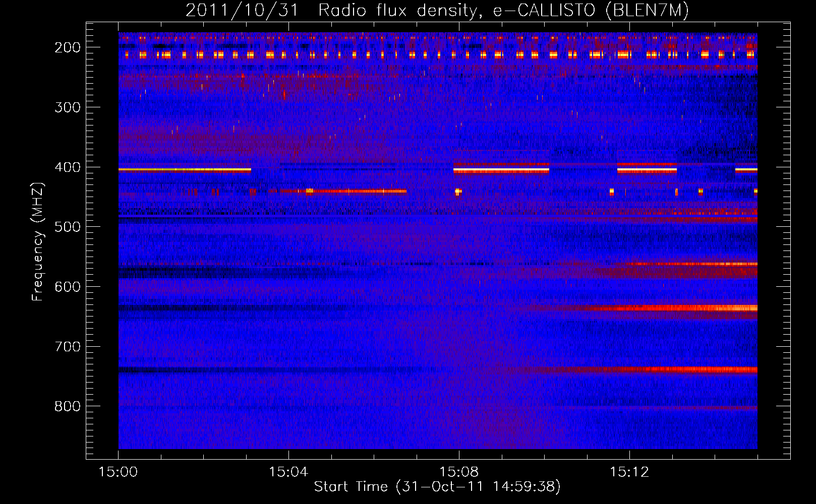816x504 pixels.
Task: Click the 15:08 time tick label
Action: coord(459,472)
